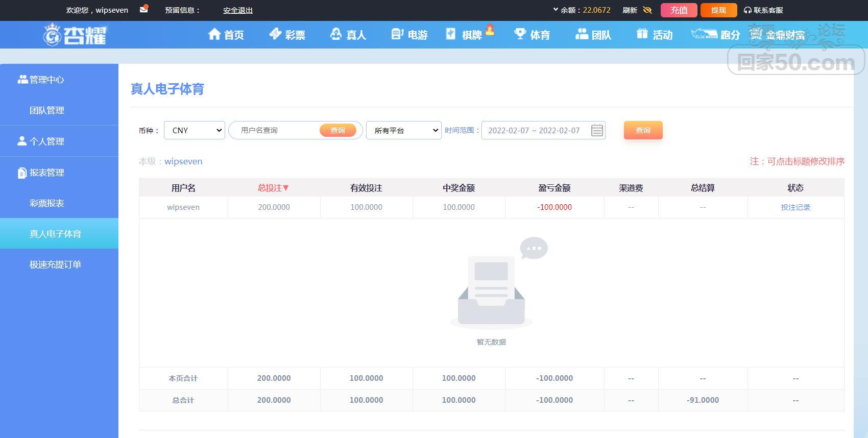The width and height of the screenshot is (868, 438).
Task: Open 活动 in the main navigation
Action: click(x=663, y=35)
